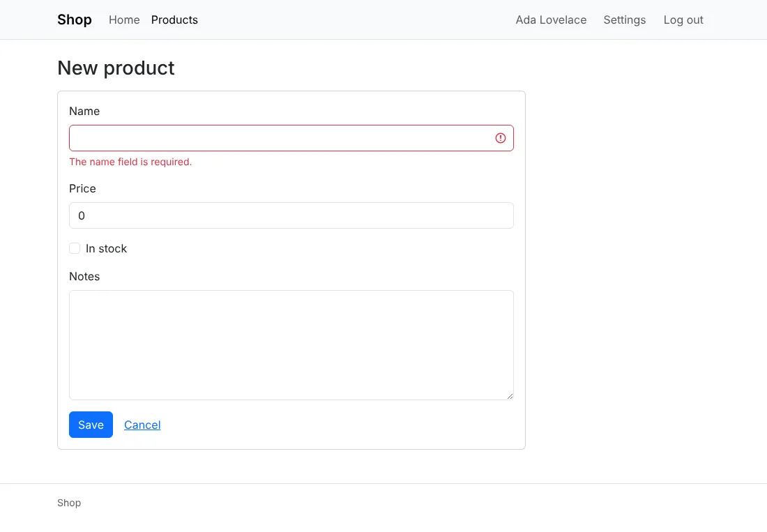Open the Products nav item
The width and height of the screenshot is (767, 532).
click(x=174, y=20)
